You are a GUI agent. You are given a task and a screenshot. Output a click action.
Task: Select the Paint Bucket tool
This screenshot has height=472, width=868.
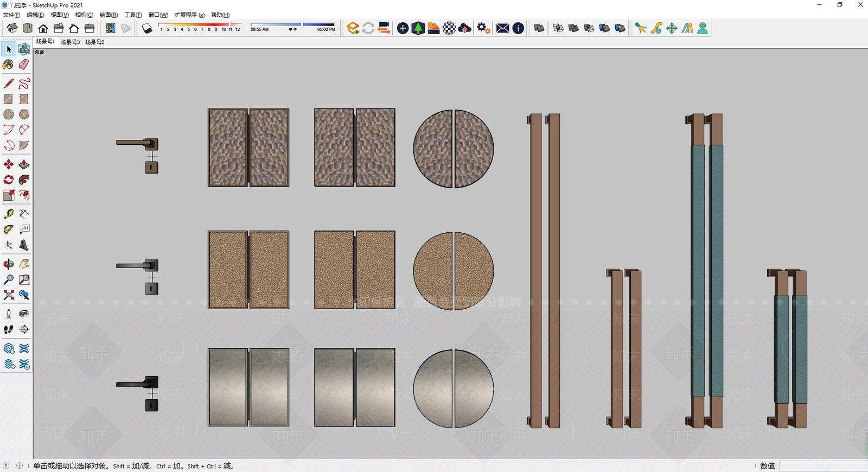click(x=8, y=65)
